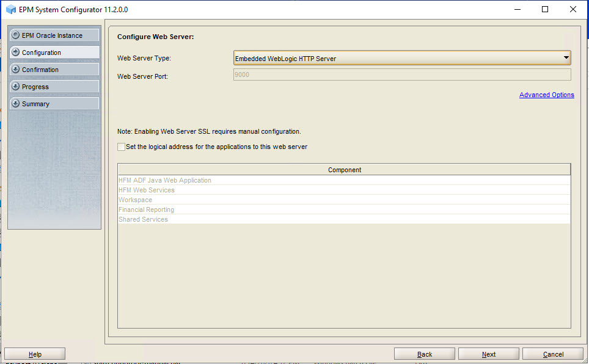Screen dimensions: 589x364
Task: Open the Advanced Options link
Action: (547, 95)
